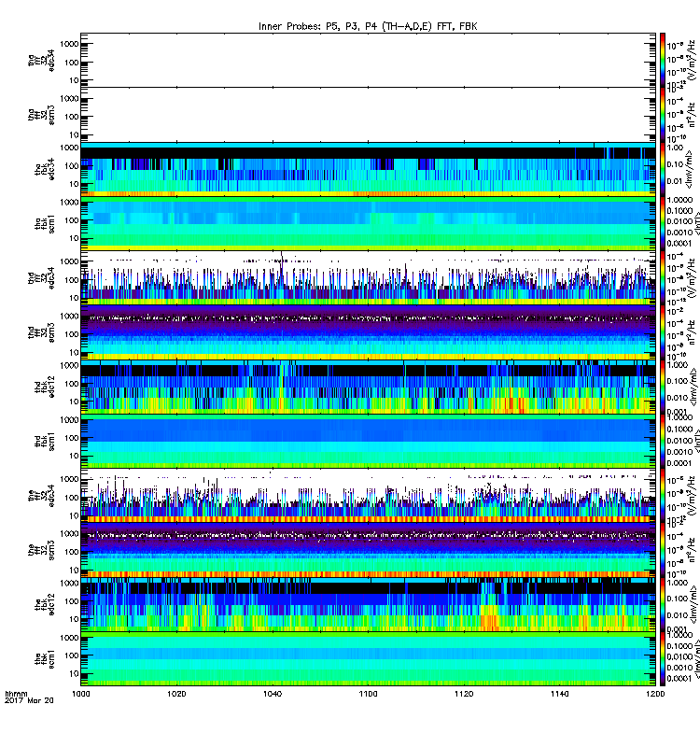Click the 1020 time tick label
Image resolution: width=700 pixels, height=747 pixels.
pos(176,694)
